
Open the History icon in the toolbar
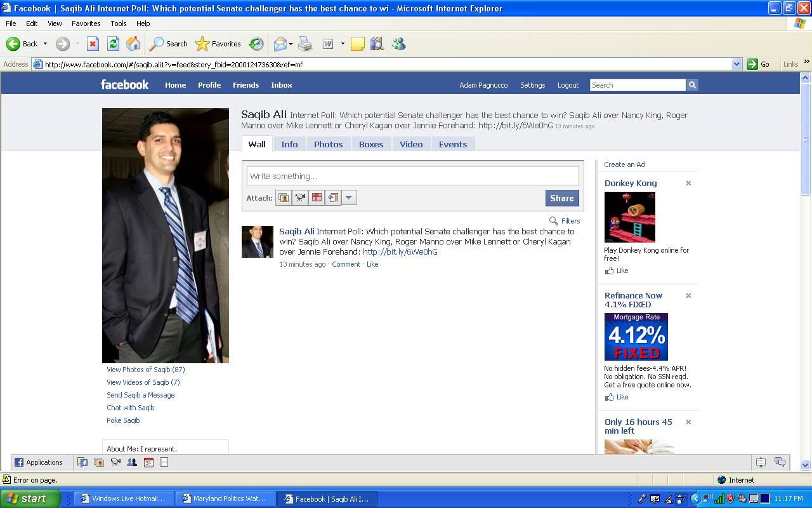(x=256, y=44)
